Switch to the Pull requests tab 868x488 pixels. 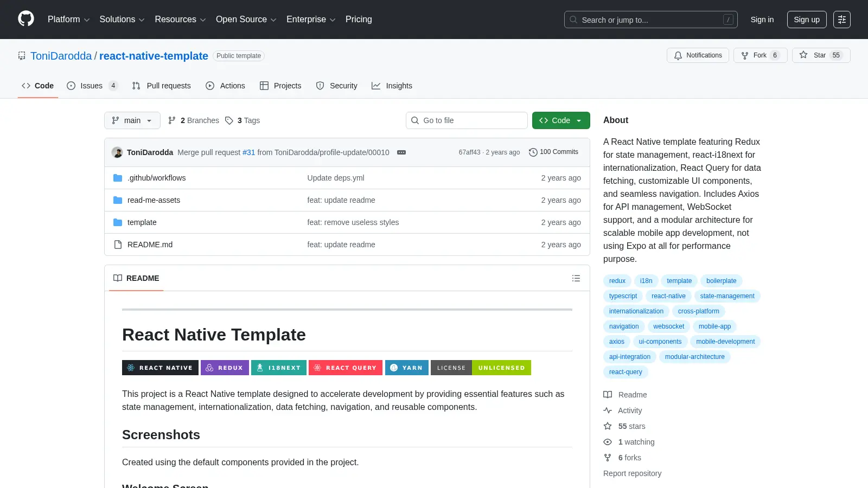(162, 86)
